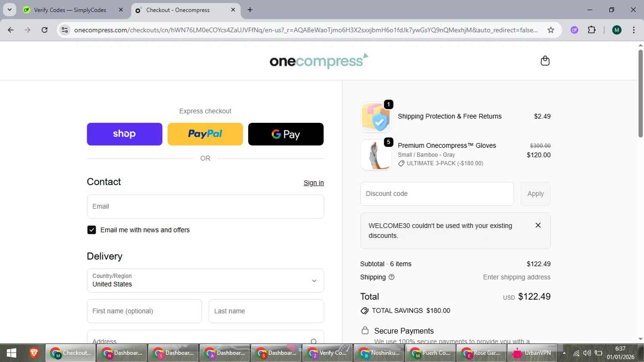The height and width of the screenshot is (362, 644).
Task: Pay with PayPal express button
Action: pyautogui.click(x=205, y=134)
